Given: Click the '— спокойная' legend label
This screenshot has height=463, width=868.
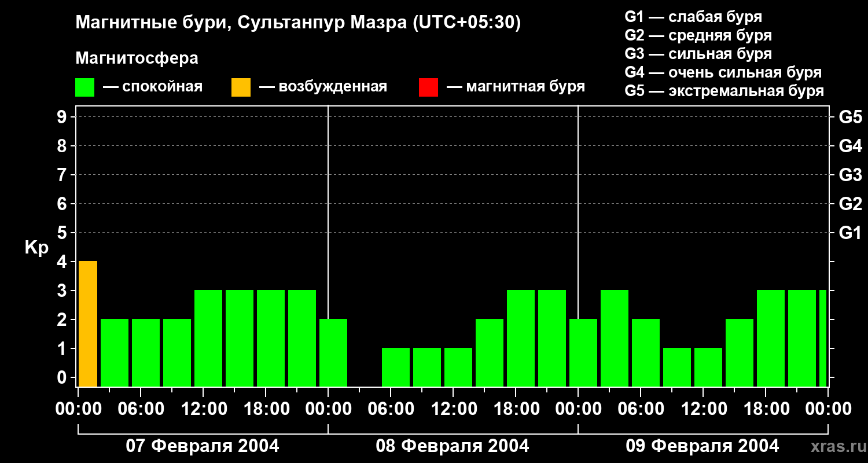Looking at the screenshot, I should [x=153, y=87].
